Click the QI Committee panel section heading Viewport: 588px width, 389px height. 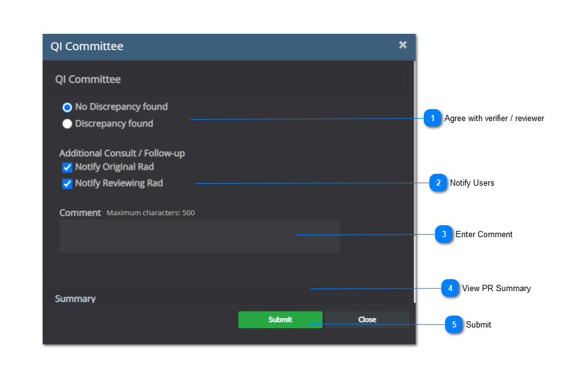pos(88,80)
